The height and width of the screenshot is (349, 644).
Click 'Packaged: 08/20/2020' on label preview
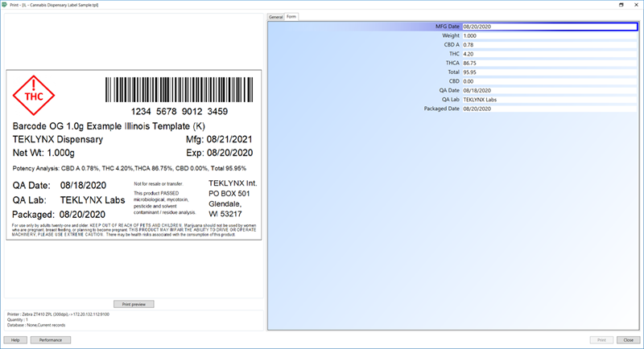click(59, 215)
